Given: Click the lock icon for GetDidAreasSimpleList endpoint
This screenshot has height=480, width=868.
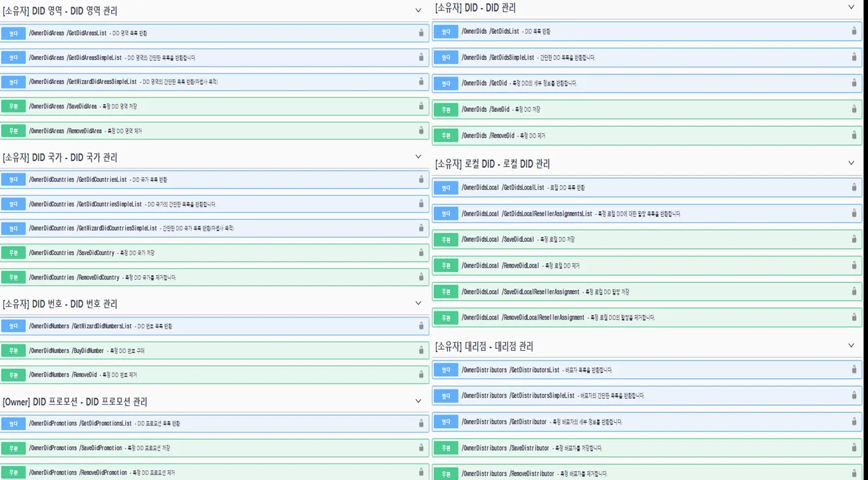Looking at the screenshot, I should point(421,57).
